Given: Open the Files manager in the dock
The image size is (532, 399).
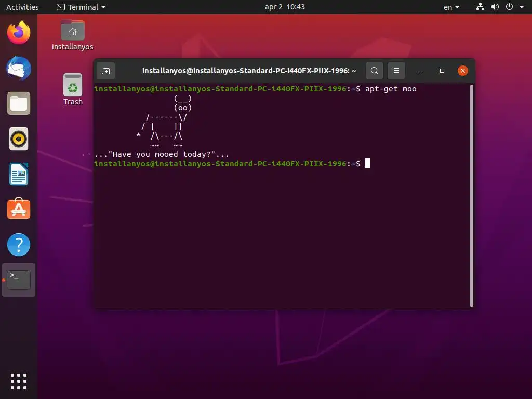Looking at the screenshot, I should [19, 103].
